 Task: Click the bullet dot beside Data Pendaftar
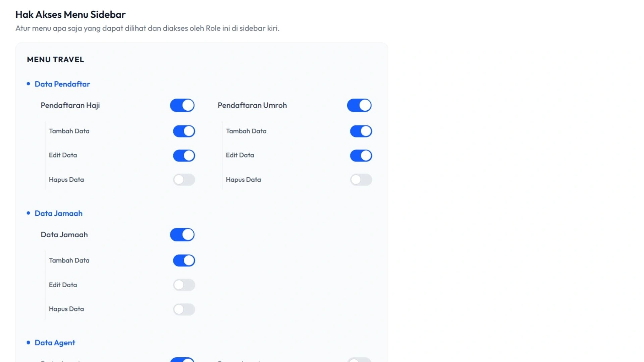29,84
